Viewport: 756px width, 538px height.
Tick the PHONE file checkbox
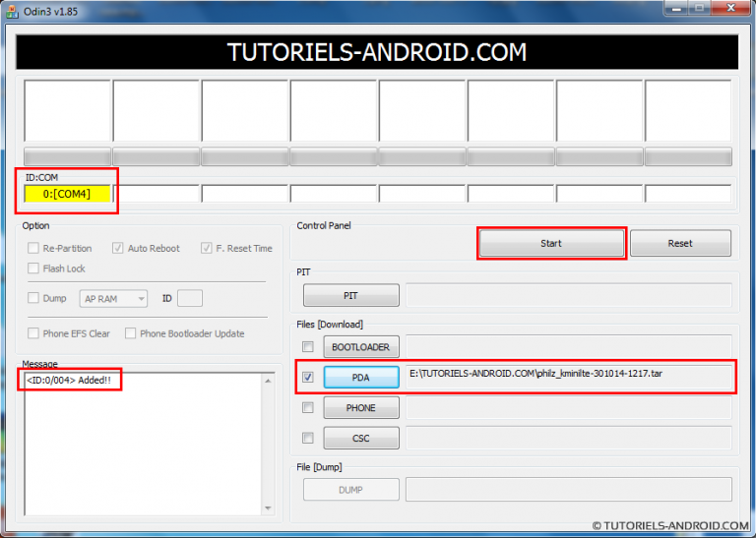307,407
